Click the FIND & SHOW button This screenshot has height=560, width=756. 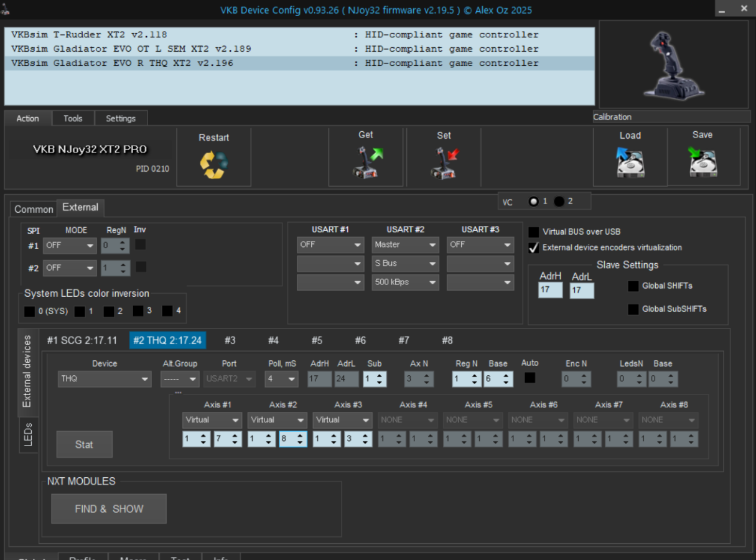(x=109, y=509)
